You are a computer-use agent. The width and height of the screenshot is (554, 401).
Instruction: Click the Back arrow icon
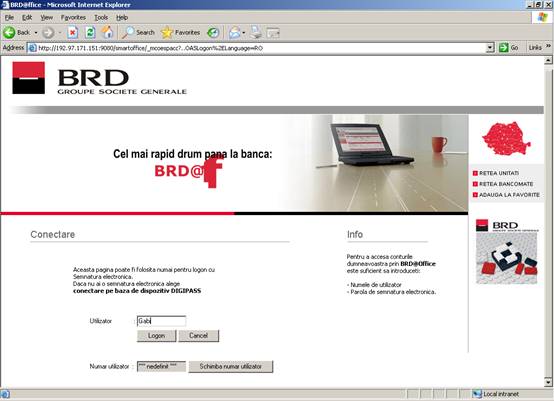point(9,33)
